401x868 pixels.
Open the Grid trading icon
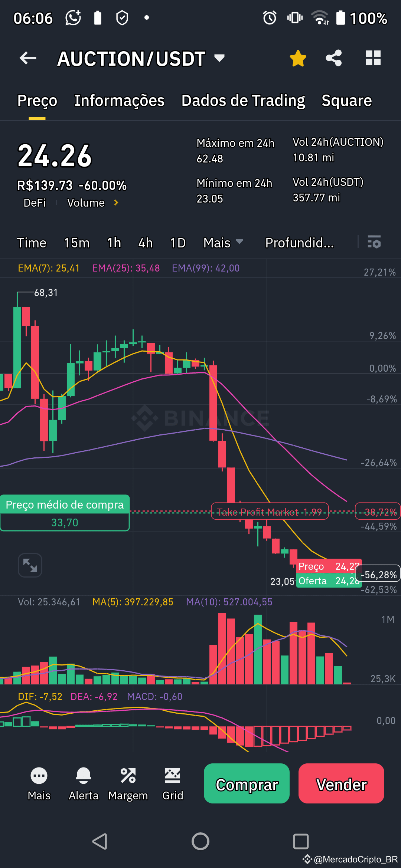pyautogui.click(x=173, y=784)
